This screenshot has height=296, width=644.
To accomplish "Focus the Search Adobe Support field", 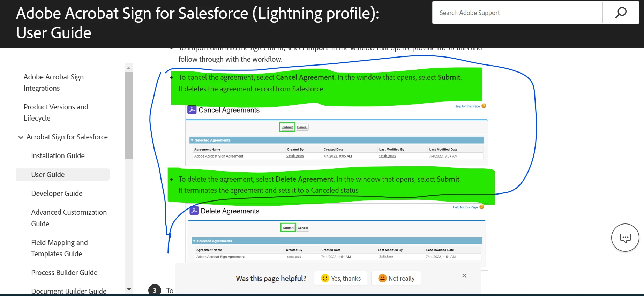I will point(518,13).
